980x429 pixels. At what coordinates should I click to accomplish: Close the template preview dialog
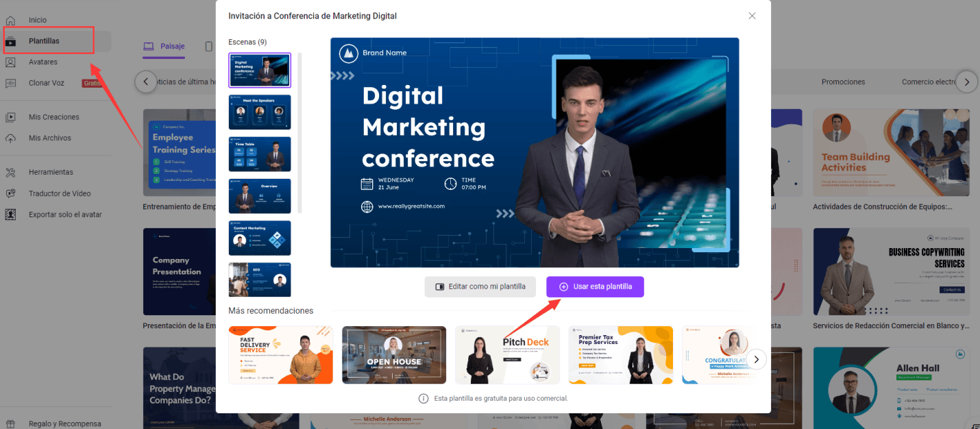coord(752,16)
